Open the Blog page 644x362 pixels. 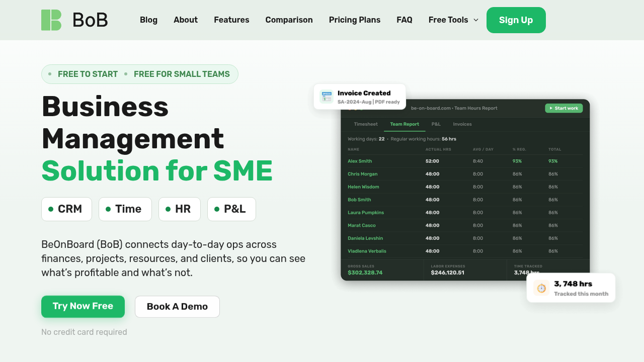pos(148,20)
